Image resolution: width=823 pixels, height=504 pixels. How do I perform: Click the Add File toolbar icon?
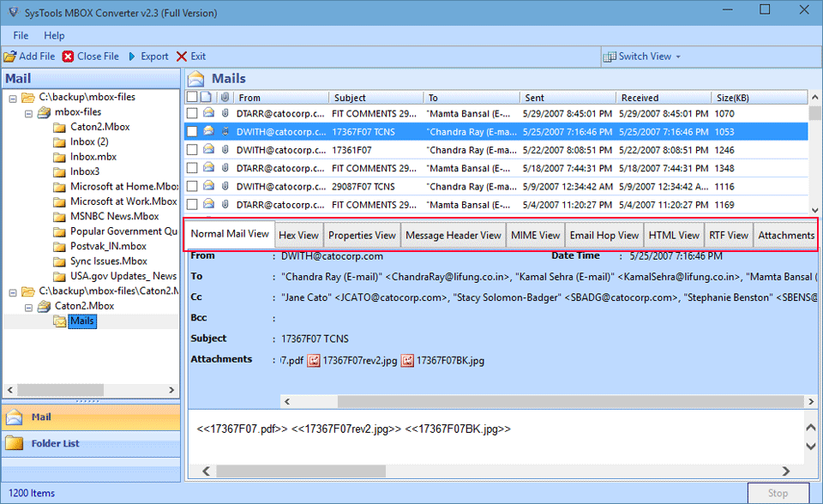tap(9, 57)
